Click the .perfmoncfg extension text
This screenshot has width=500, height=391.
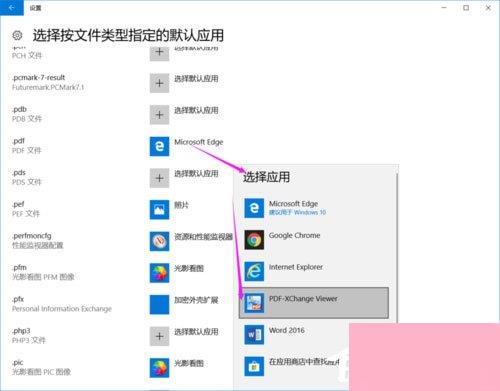pos(32,236)
